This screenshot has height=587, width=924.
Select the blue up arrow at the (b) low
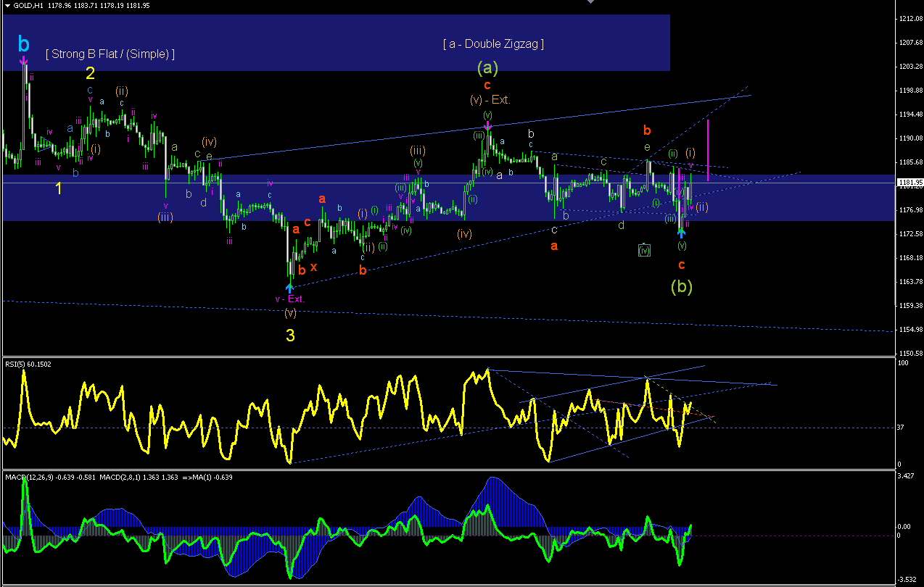pos(682,233)
